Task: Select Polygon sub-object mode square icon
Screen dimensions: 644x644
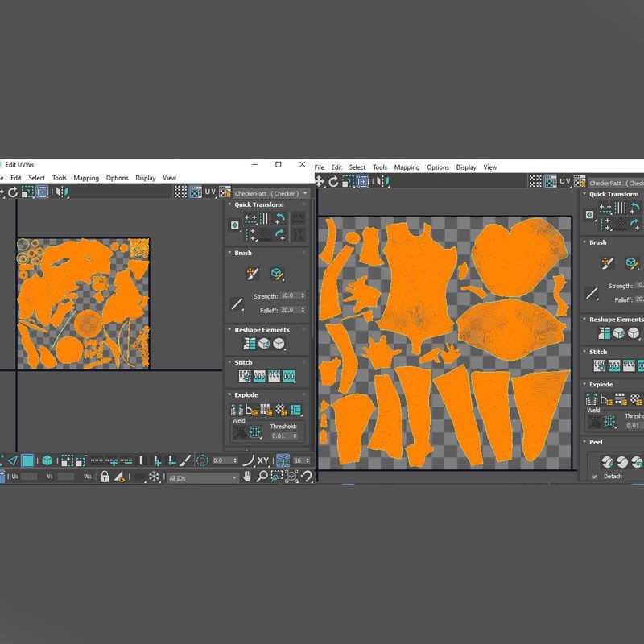Action: coord(27,460)
